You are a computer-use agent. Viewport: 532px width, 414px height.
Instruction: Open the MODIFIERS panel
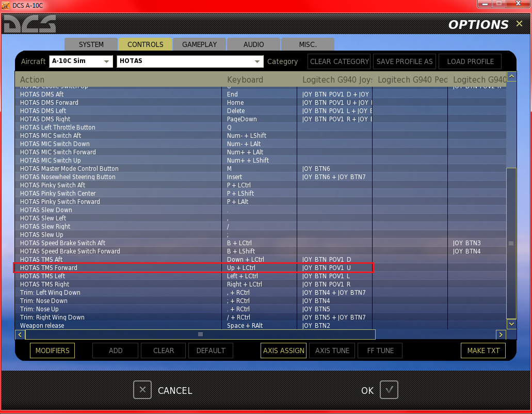pyautogui.click(x=52, y=351)
